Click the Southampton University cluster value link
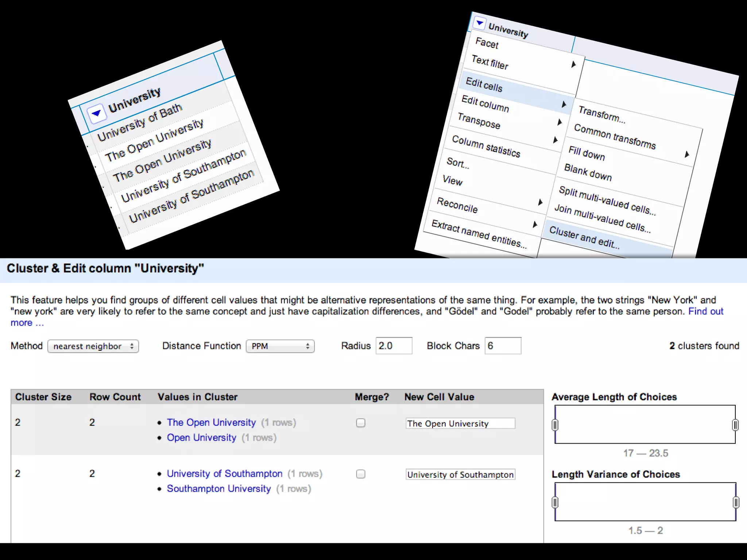Screen dimensions: 747x560 [x=219, y=489]
